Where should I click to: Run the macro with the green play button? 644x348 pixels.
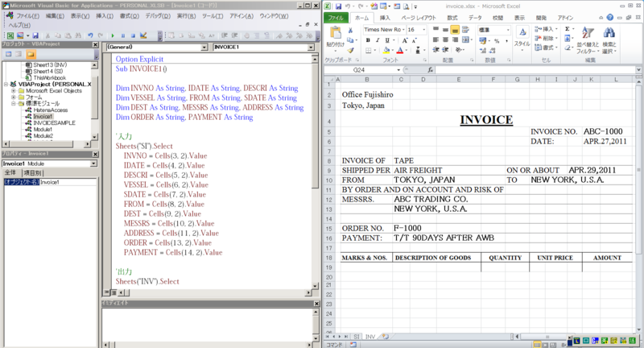[x=113, y=35]
